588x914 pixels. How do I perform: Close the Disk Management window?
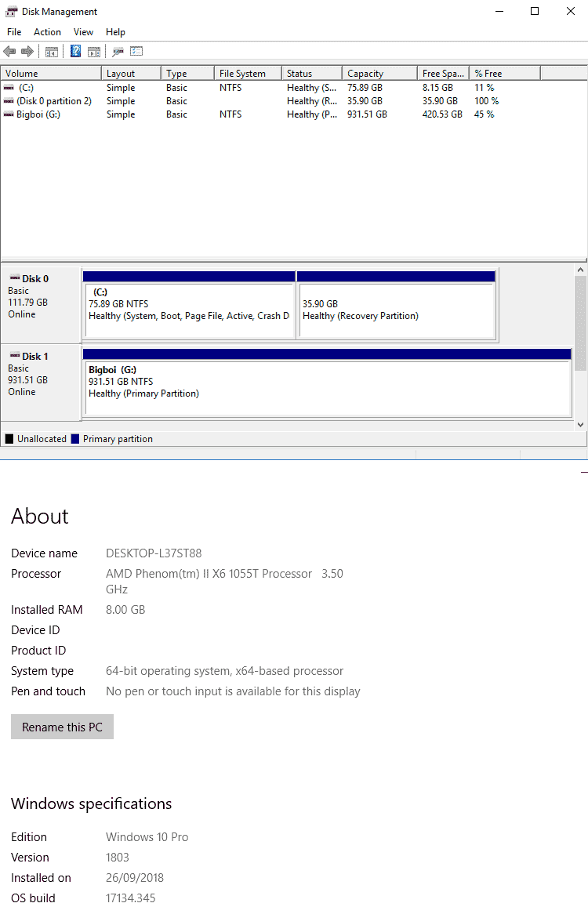click(x=571, y=12)
